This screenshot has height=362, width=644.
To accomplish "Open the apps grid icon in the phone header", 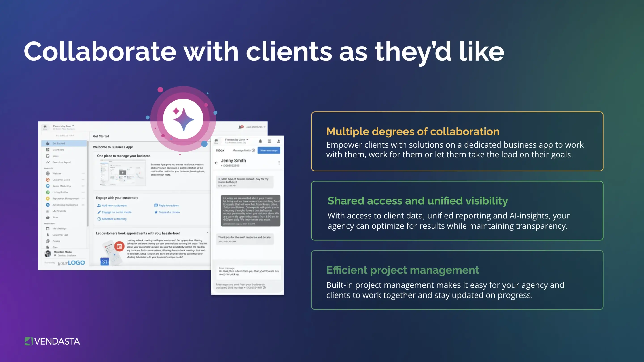I will 270,141.
